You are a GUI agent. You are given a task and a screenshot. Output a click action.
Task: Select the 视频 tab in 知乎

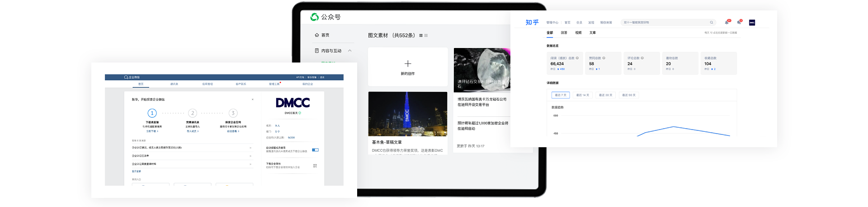click(x=578, y=33)
